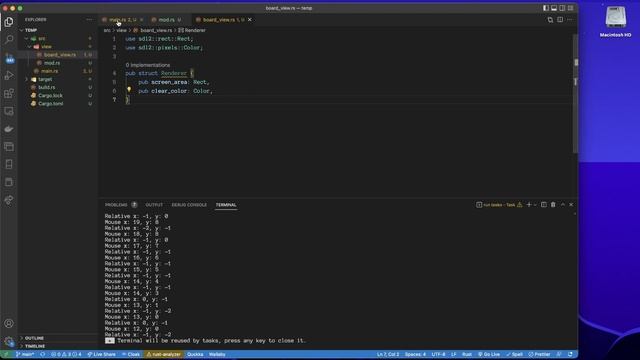Click the sync changes icon in status bar
Screen dimensions: 640x360
coord(42,354)
